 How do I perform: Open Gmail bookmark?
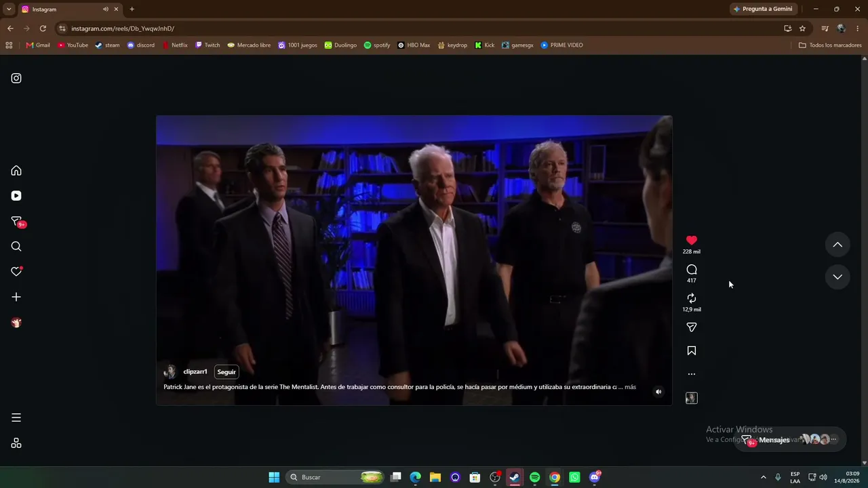click(x=38, y=45)
